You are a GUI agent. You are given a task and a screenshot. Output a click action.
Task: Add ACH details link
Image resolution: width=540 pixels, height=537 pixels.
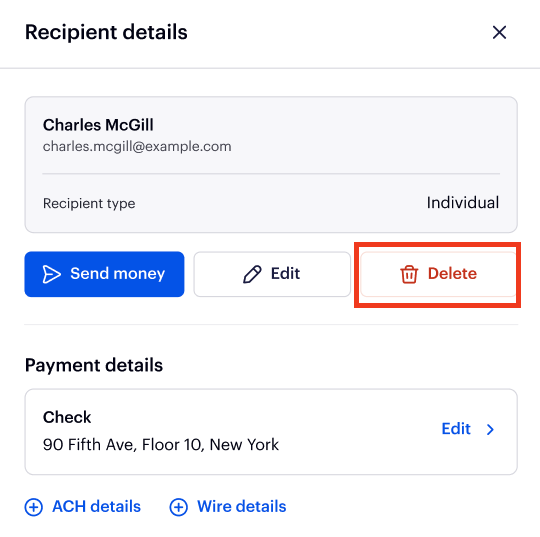(83, 507)
